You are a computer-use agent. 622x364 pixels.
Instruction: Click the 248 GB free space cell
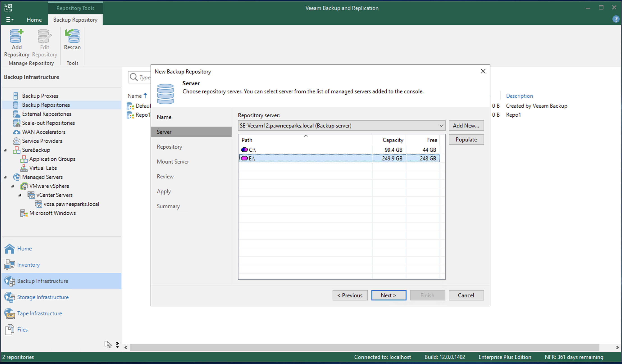click(x=423, y=158)
